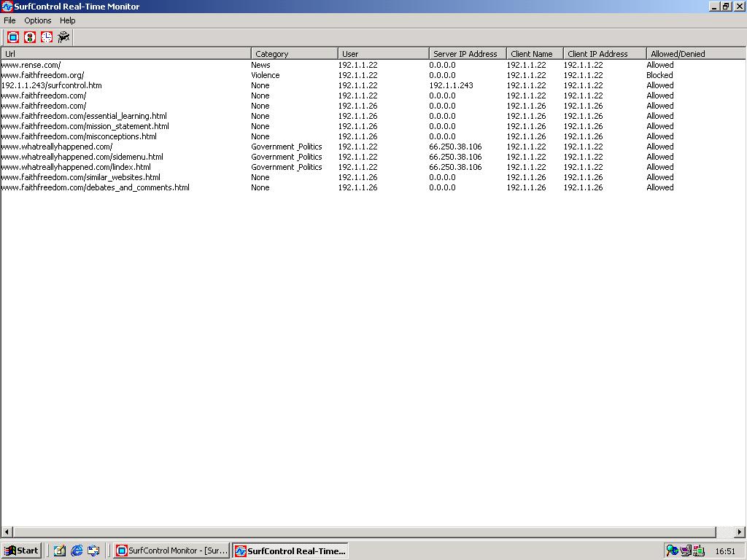This screenshot has width=747, height=560.
Task: Switch to SurfControl Monitor taskbar button
Action: (172, 551)
